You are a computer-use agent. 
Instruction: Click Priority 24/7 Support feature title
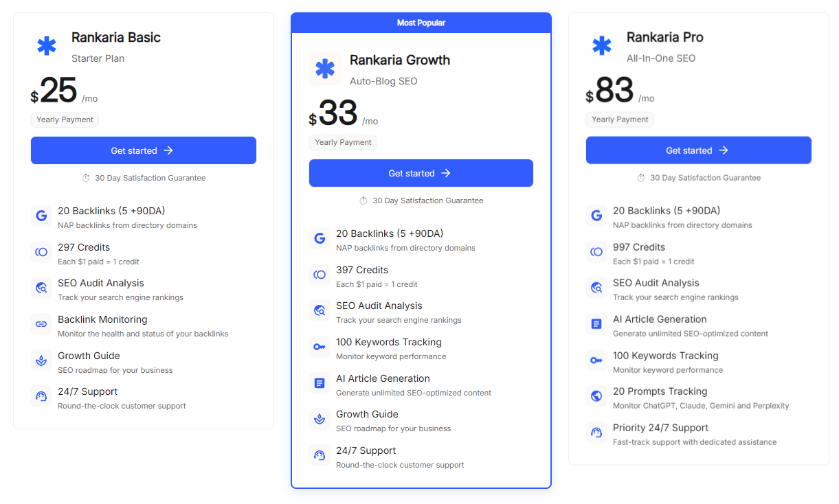click(x=660, y=428)
